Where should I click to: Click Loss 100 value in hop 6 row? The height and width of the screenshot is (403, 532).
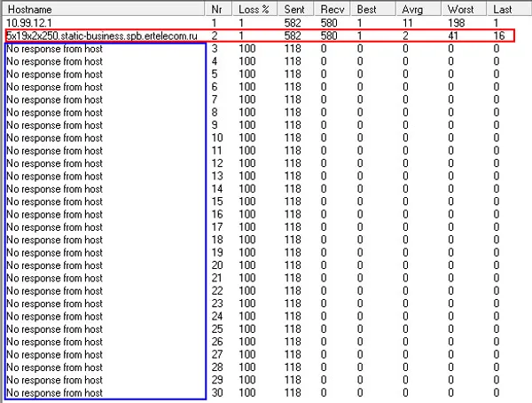pos(247,87)
